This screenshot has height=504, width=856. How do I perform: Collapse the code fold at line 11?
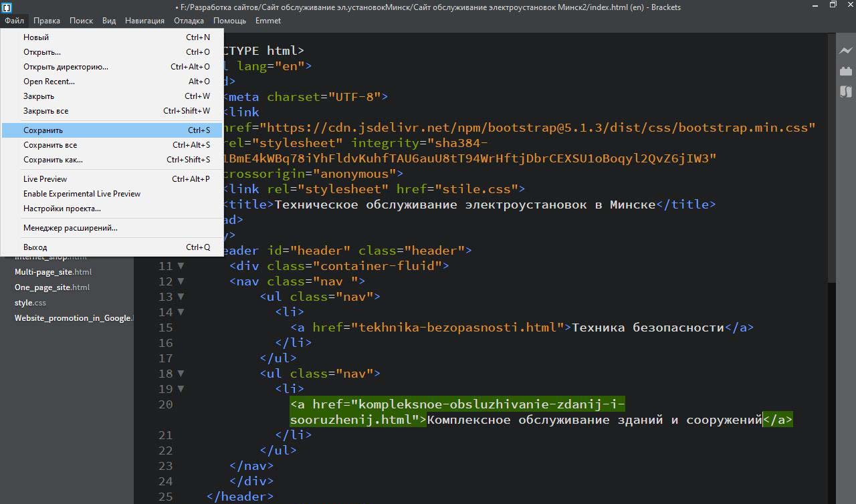point(181,266)
